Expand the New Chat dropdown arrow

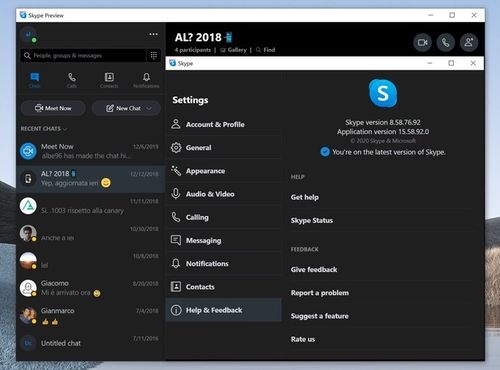[x=149, y=108]
